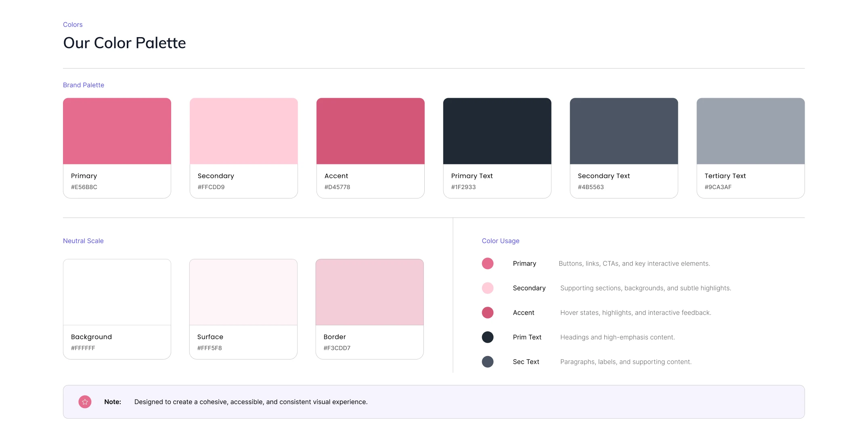This screenshot has width=868, height=436.
Task: Click the 'Hover states, highlights' description
Action: click(636, 313)
